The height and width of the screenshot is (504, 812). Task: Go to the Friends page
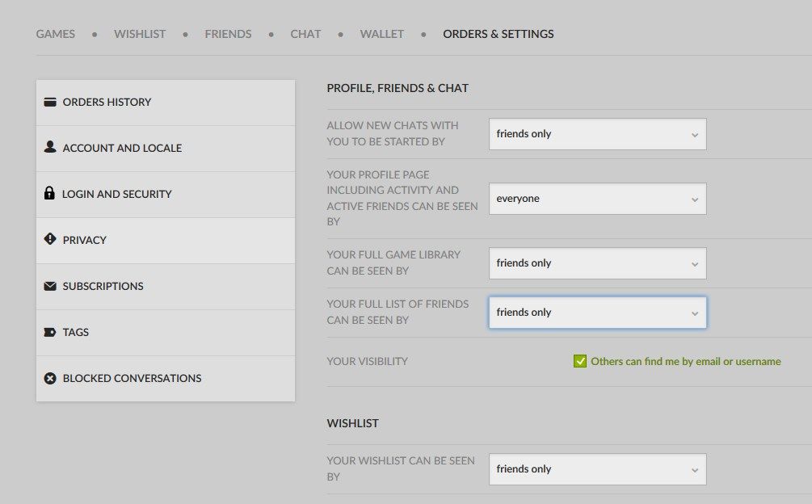tap(228, 34)
